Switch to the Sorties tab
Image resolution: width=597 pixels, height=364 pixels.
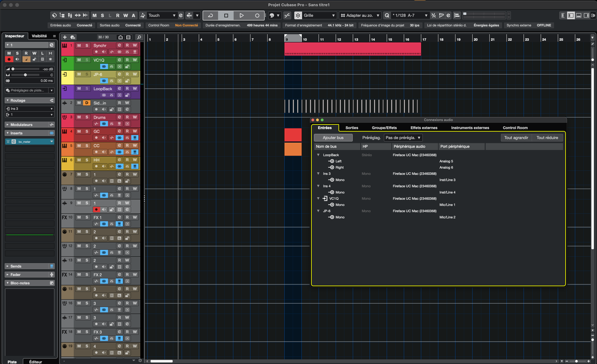352,128
